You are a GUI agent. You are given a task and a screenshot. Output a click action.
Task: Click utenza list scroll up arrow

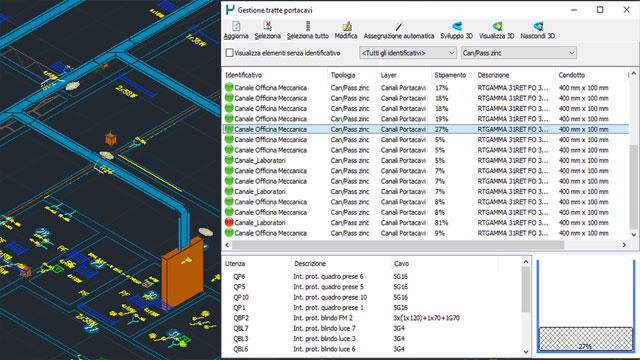pyautogui.click(x=526, y=262)
